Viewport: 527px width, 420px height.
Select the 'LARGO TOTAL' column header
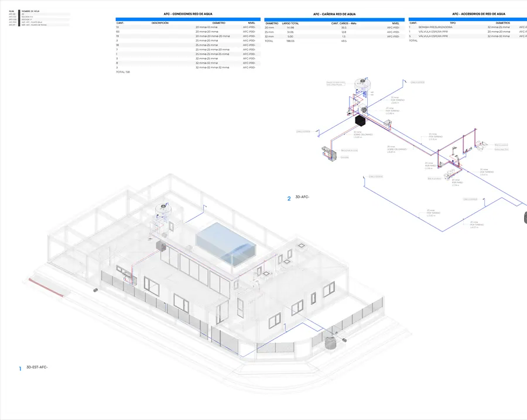[x=290, y=23]
